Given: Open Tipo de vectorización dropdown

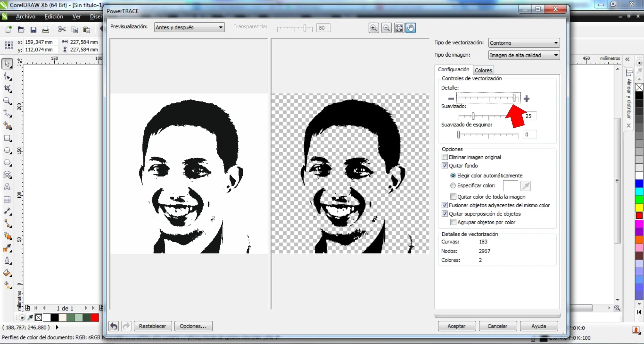Looking at the screenshot, I should (x=524, y=43).
